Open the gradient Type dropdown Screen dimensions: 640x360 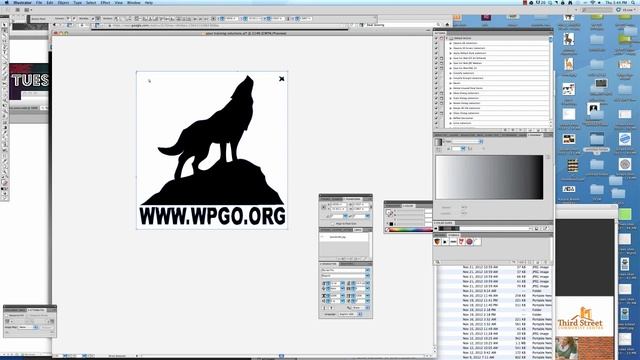pyautogui.click(x=468, y=141)
